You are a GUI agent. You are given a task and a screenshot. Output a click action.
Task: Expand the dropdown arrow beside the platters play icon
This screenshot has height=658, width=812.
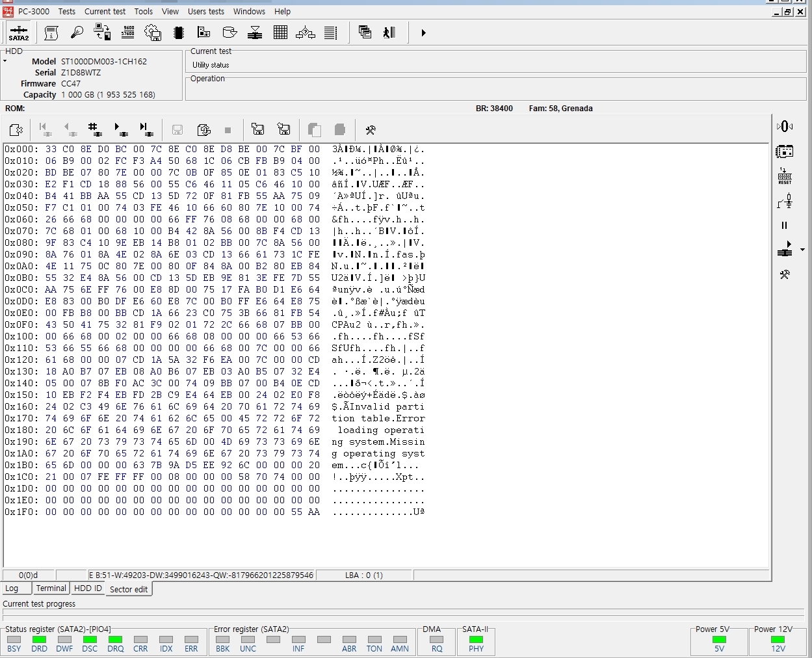[x=803, y=250]
